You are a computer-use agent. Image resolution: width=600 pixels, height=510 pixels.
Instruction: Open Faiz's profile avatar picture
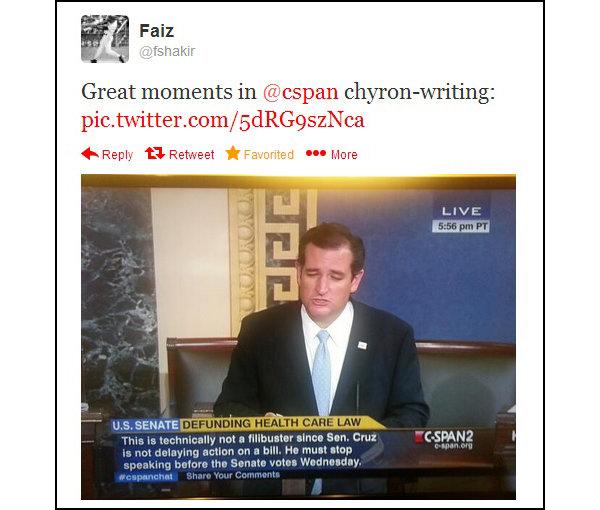tap(105, 39)
